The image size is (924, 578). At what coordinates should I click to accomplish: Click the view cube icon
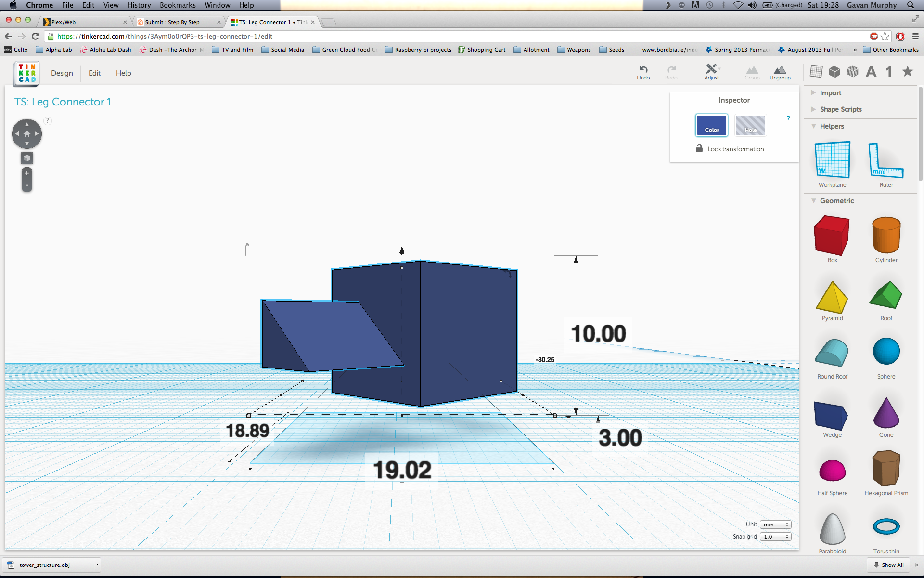[27, 158]
